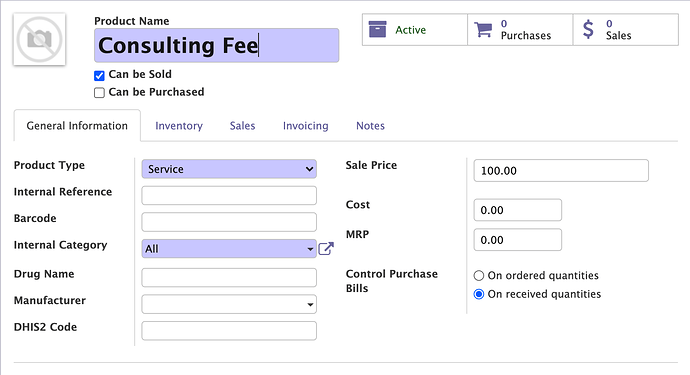Click the Active archive box icon
The width and height of the screenshot is (690, 375).
(x=377, y=29)
